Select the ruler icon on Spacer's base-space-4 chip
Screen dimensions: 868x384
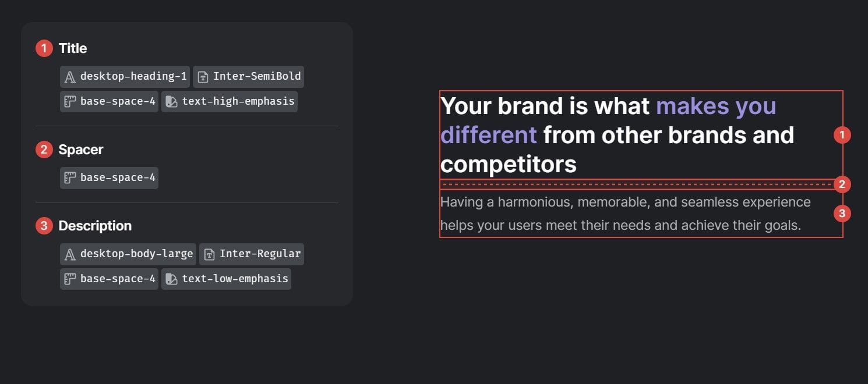point(69,177)
